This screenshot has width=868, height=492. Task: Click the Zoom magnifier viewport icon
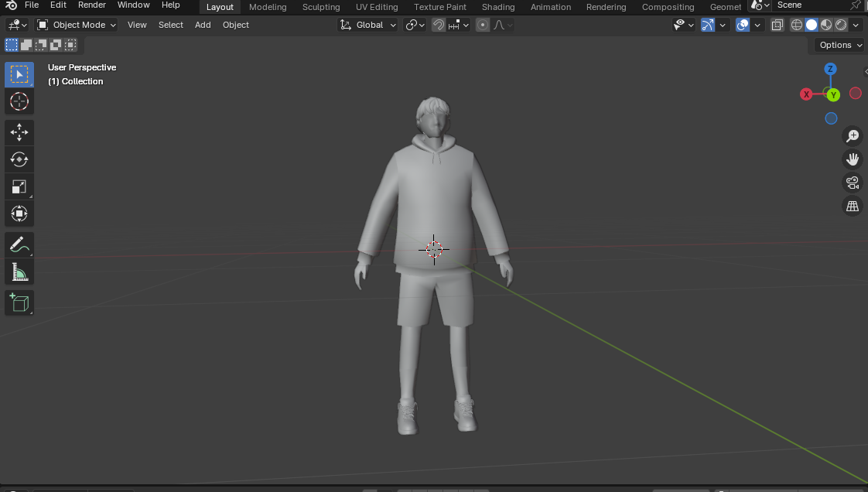(853, 135)
